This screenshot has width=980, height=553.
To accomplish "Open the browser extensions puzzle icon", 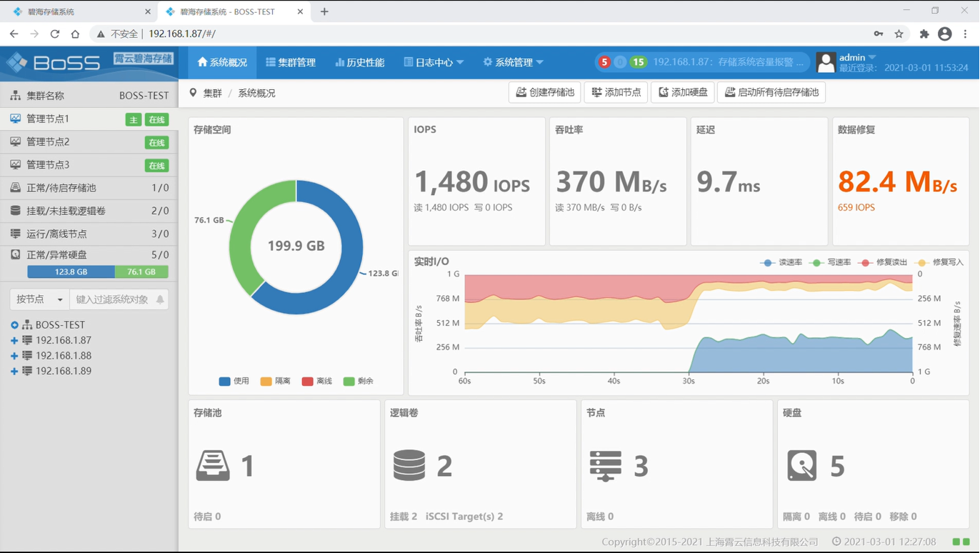I will [924, 34].
